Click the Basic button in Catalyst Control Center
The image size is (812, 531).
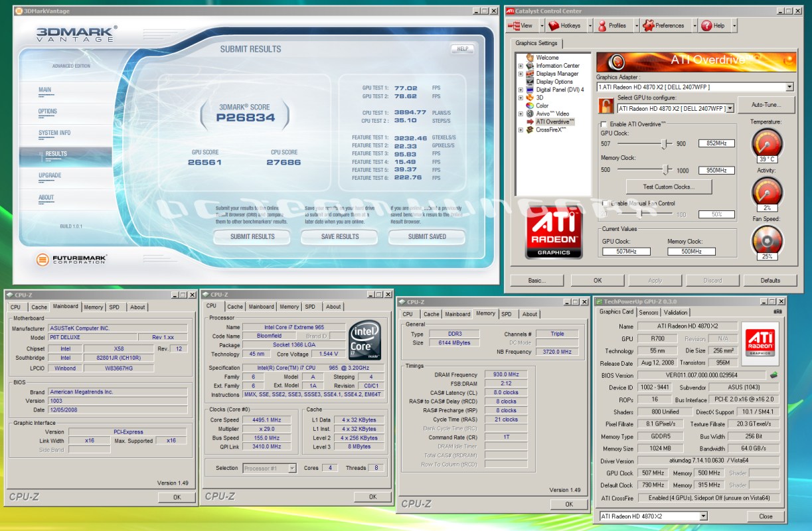[536, 280]
